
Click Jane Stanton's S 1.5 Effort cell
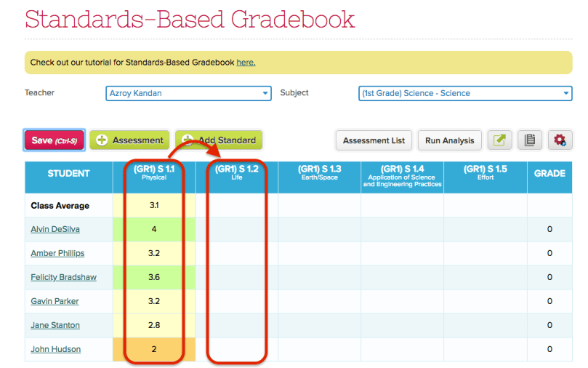(486, 325)
